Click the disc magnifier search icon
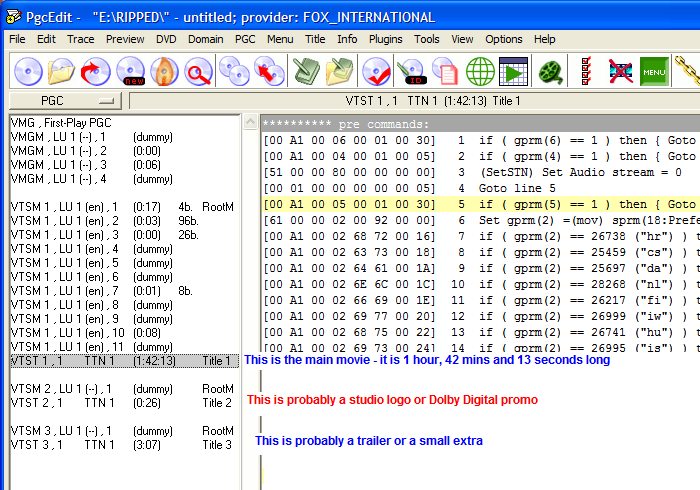 point(199,72)
